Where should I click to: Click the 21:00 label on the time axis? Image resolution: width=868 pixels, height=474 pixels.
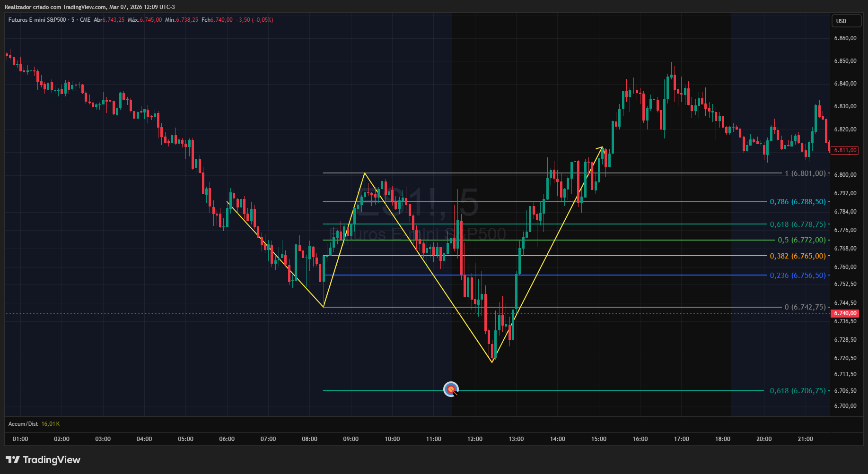[806, 439]
